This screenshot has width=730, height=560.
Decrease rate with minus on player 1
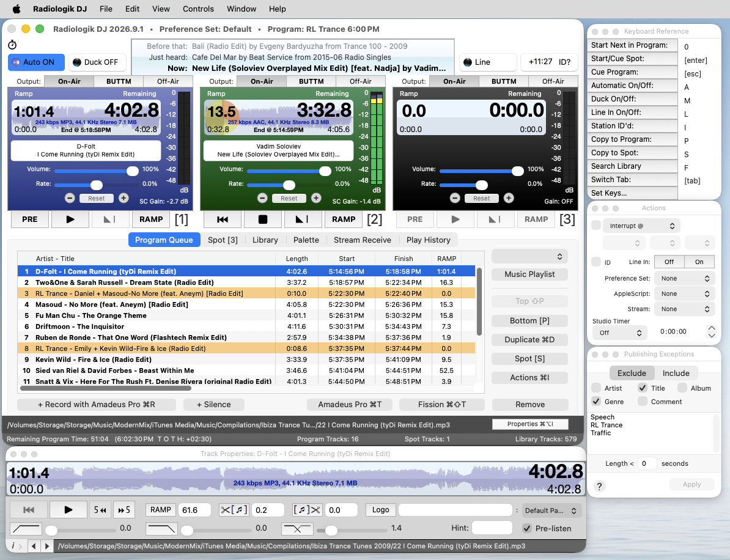point(70,198)
